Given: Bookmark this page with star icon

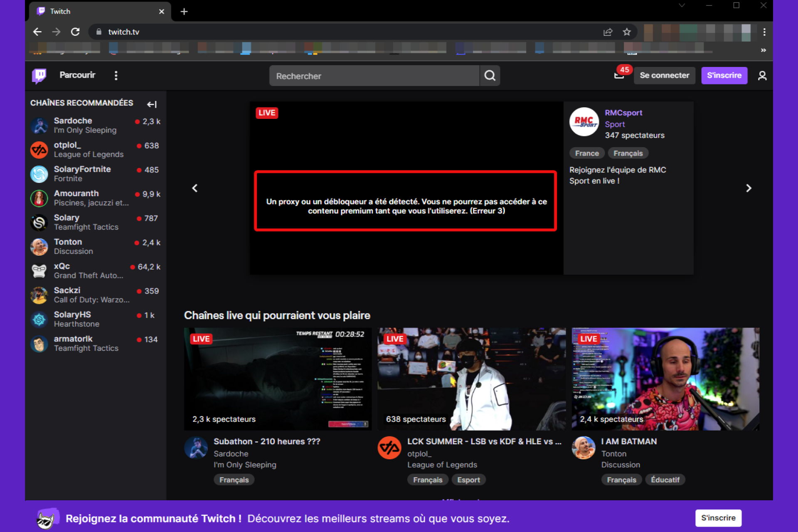Looking at the screenshot, I should (627, 32).
